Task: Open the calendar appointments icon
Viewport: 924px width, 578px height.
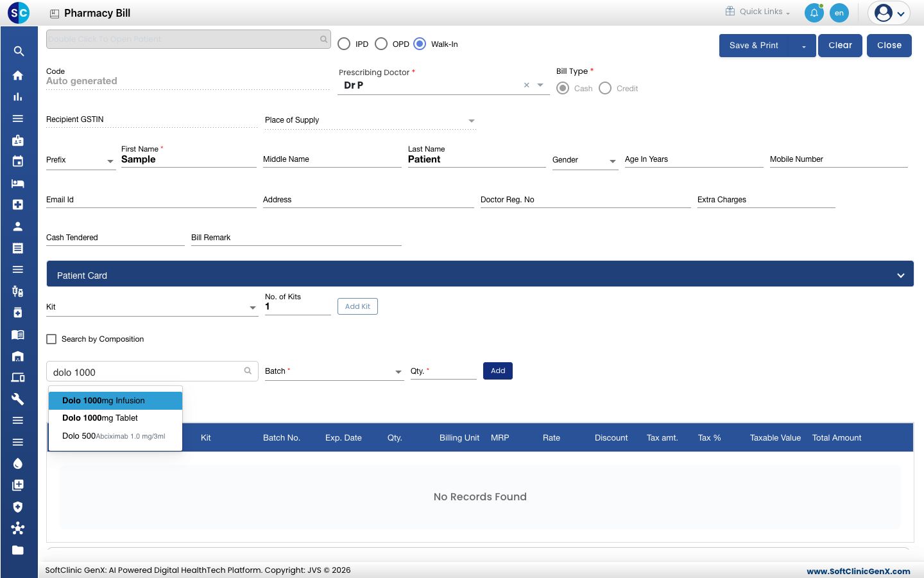Action: click(18, 161)
